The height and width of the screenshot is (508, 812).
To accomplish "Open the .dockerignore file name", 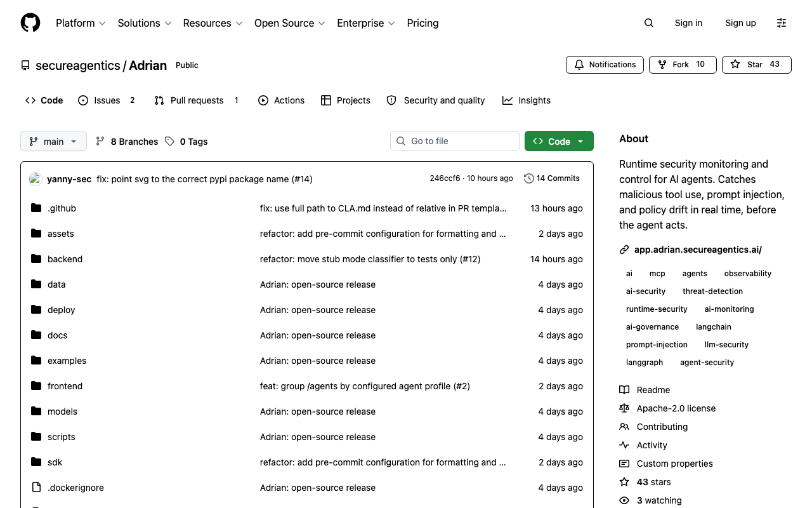I will pyautogui.click(x=75, y=488).
